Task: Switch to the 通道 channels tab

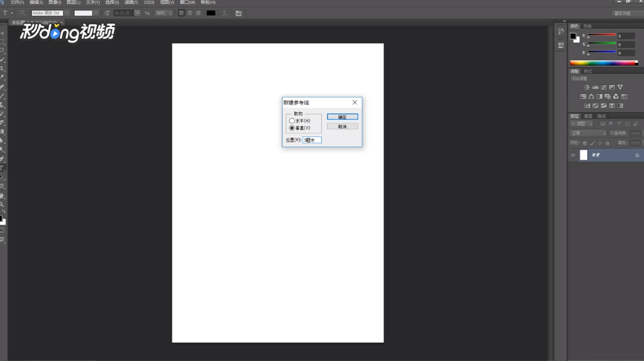Action: coord(588,116)
